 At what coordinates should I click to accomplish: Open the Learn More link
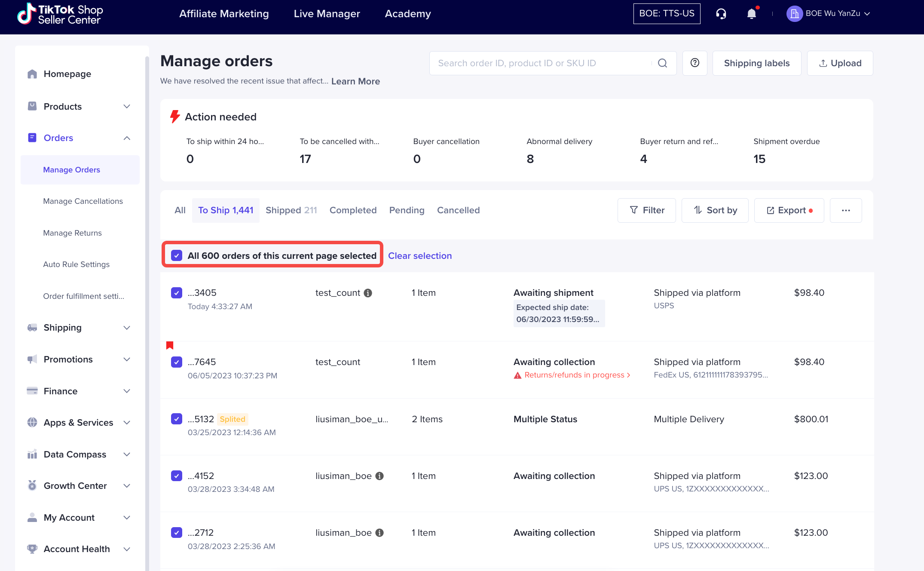(355, 81)
